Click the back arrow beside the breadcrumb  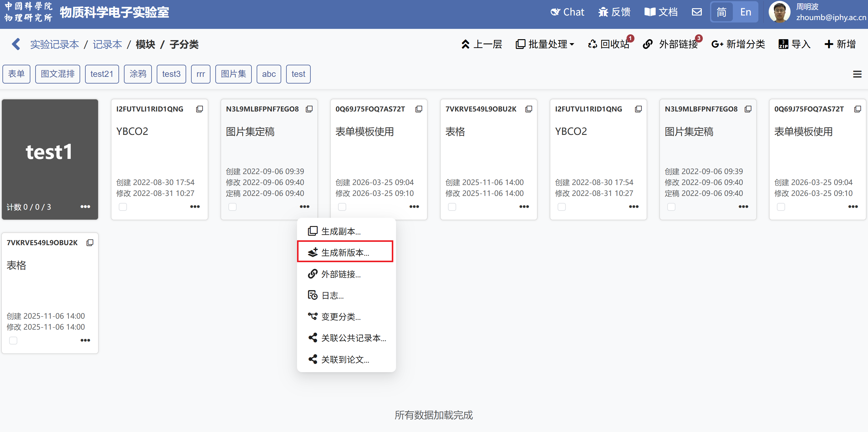16,44
